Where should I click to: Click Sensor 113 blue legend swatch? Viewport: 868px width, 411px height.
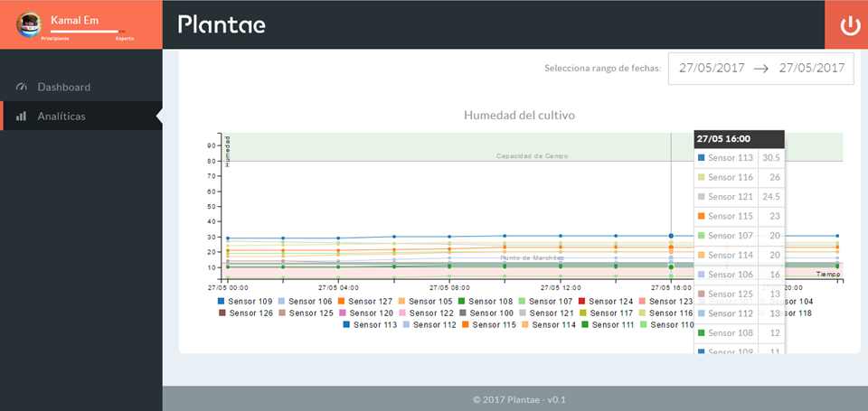click(x=347, y=324)
